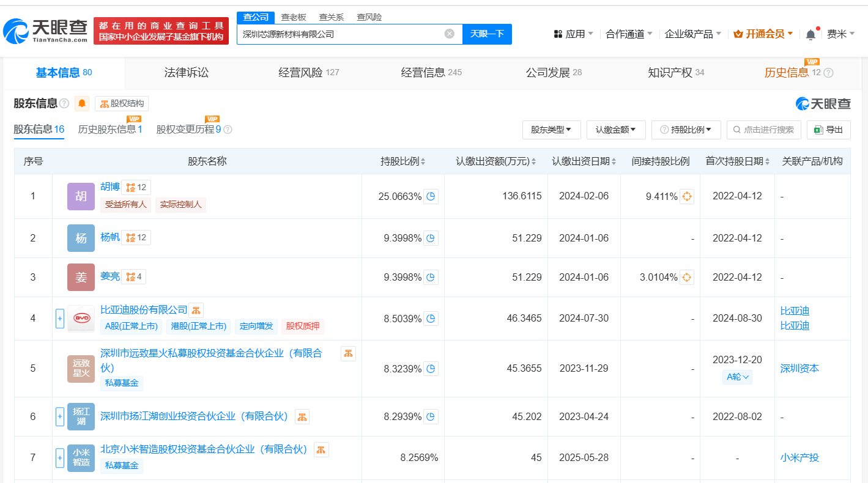
Task: Switch to the 法律诉讼 tab
Action: point(187,73)
